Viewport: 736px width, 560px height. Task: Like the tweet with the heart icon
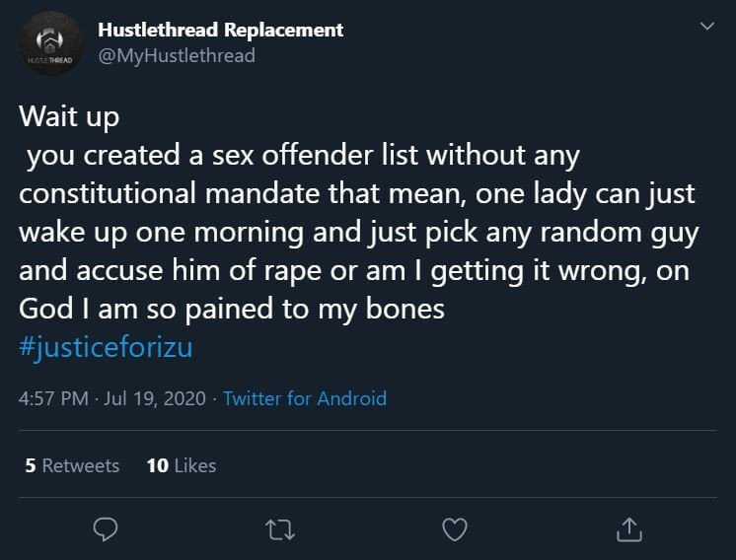[x=455, y=529]
